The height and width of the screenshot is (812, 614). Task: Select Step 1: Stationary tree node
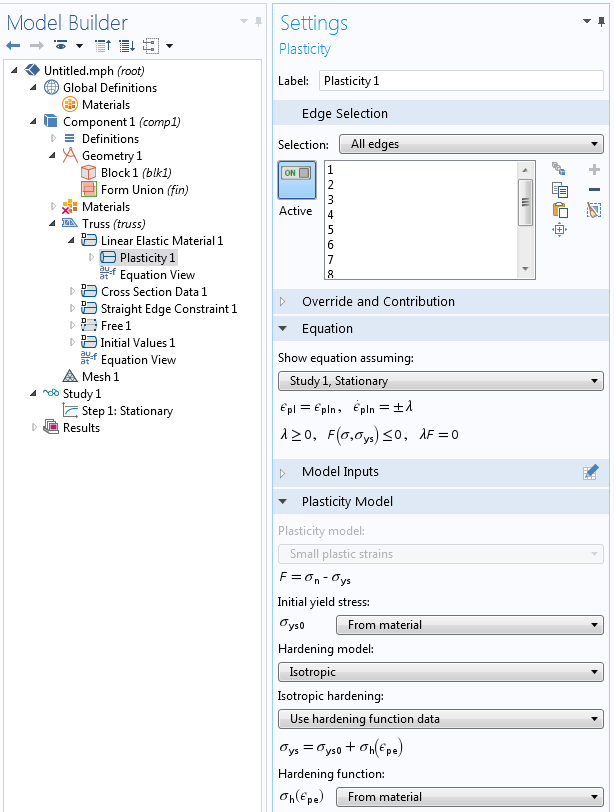[127, 411]
